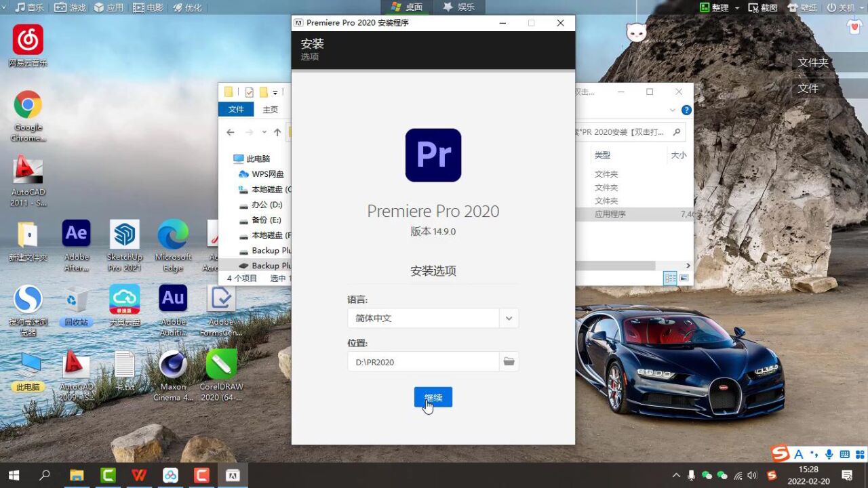Expand the Explorer ribbon chevron
868x488 pixels.
click(673, 110)
